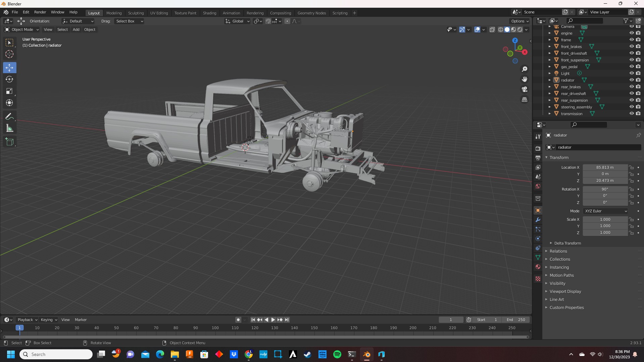Select the Rotate tool in the toolbar
Viewport: 644px width, 362px height.
tap(9, 80)
